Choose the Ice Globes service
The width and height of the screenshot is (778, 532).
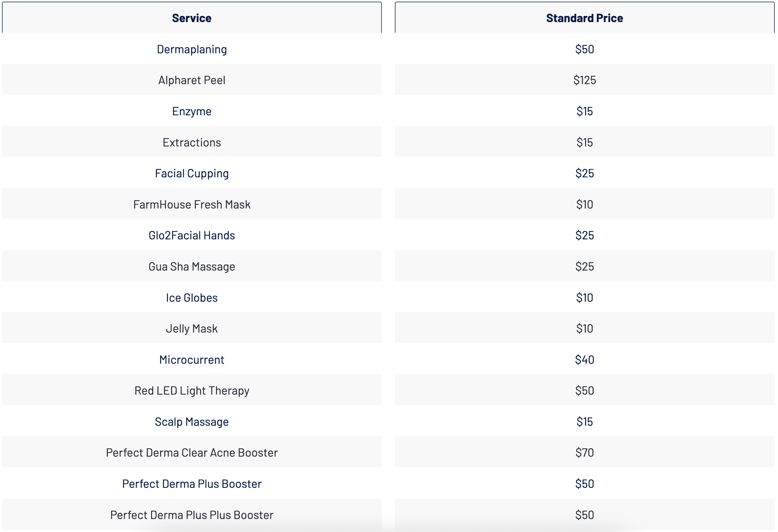[192, 298]
